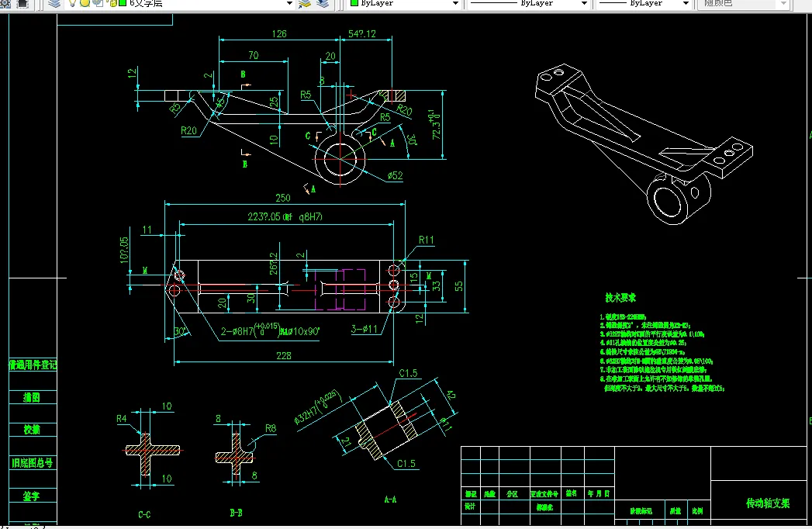Select the 比例 title block cell

coord(697,511)
